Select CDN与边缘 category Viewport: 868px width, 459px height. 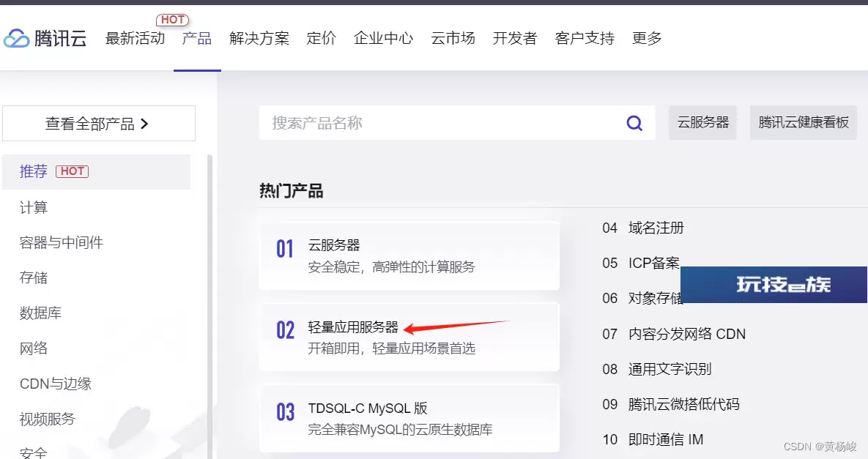[56, 384]
